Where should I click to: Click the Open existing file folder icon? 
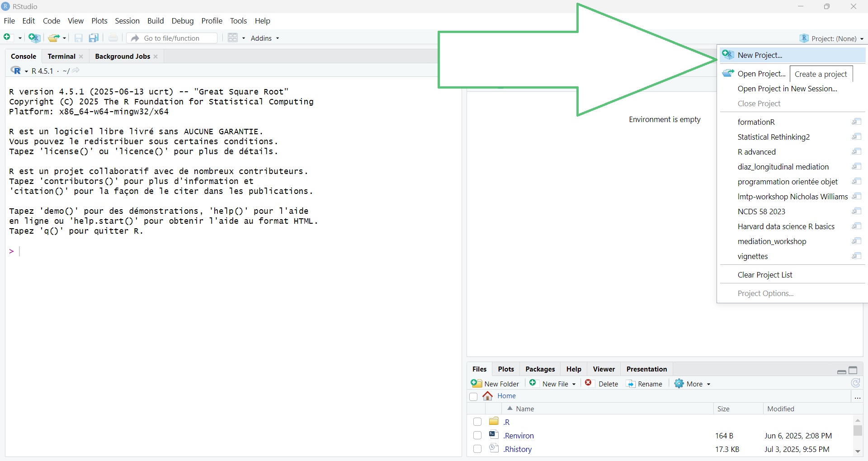point(54,38)
